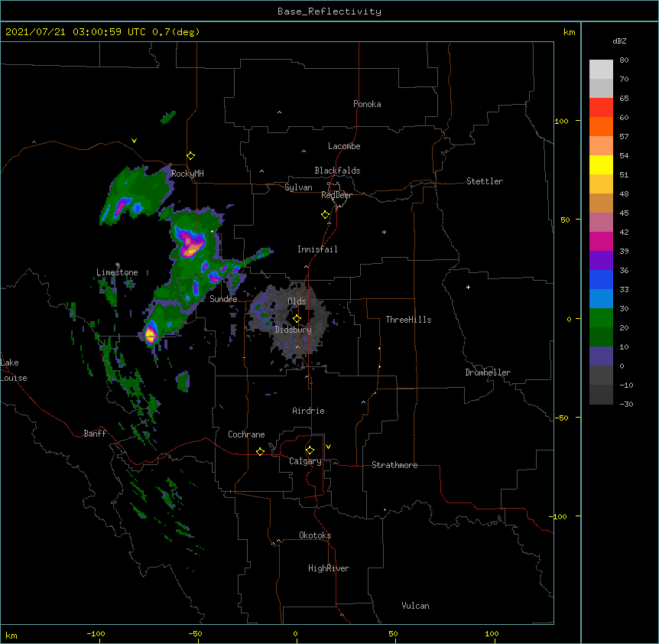This screenshot has width=659, height=644.
Task: Click the blue 33-36 dBZ legend swatch
Action: click(601, 279)
